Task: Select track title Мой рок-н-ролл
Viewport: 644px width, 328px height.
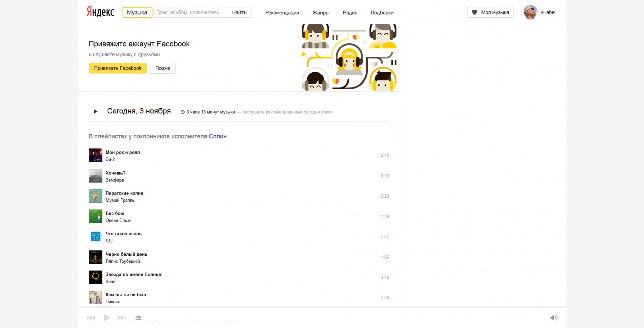Action: click(123, 152)
